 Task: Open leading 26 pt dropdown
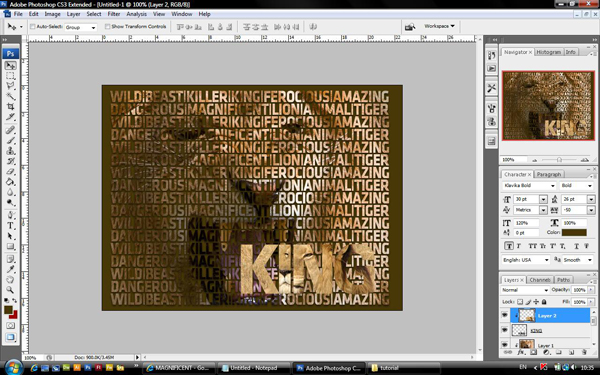[591, 199]
